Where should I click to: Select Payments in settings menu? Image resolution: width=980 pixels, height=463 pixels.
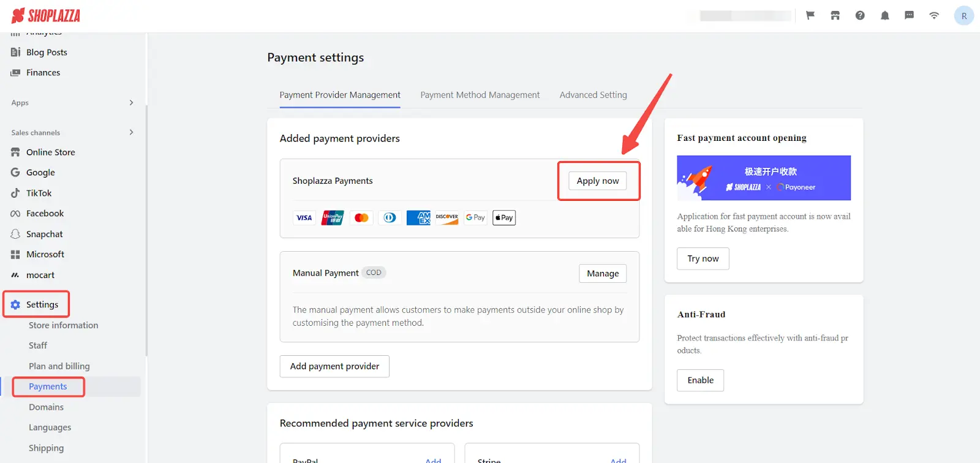click(48, 386)
